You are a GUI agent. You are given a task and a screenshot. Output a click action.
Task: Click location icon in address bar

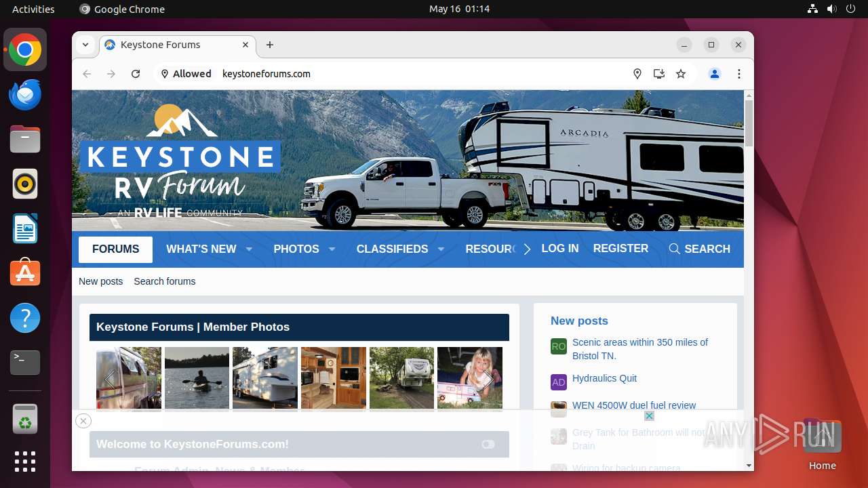[x=637, y=74]
